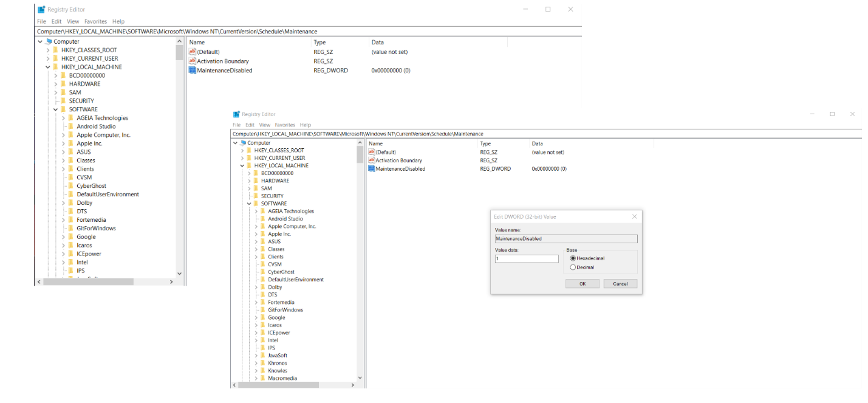The height and width of the screenshot is (403, 868).
Task: Expand Macromedia key
Action: click(256, 378)
